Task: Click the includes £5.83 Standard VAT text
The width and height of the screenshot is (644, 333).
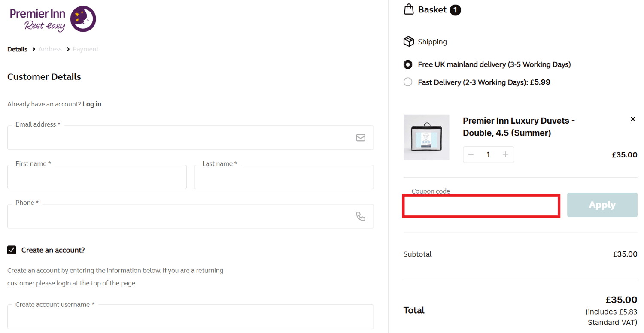Action: coord(611,317)
